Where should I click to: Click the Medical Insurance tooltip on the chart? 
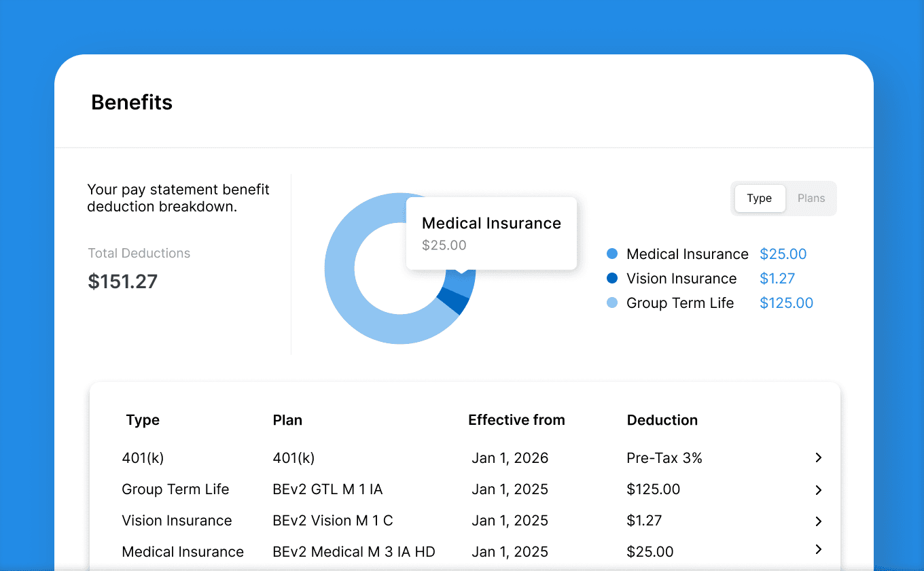point(491,233)
